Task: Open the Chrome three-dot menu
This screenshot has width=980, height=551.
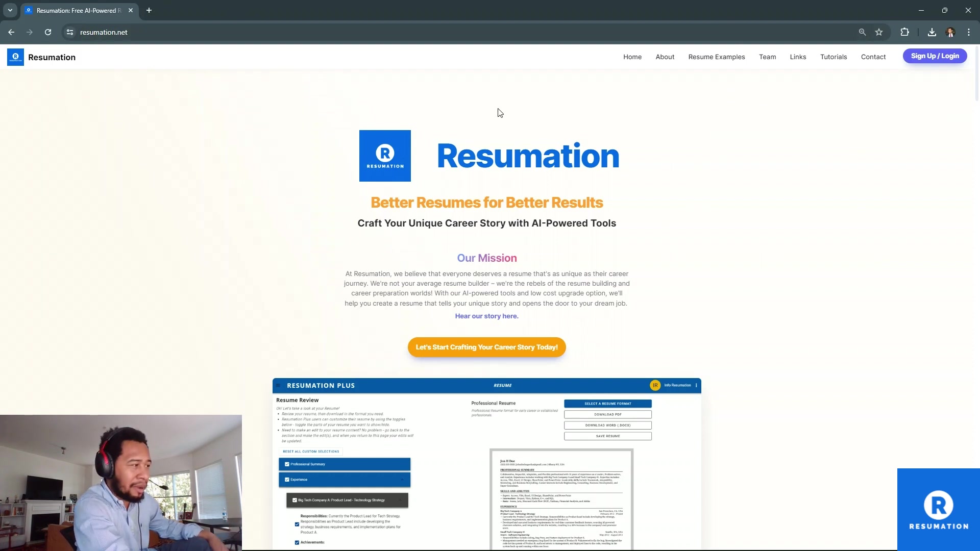Action: [969, 32]
